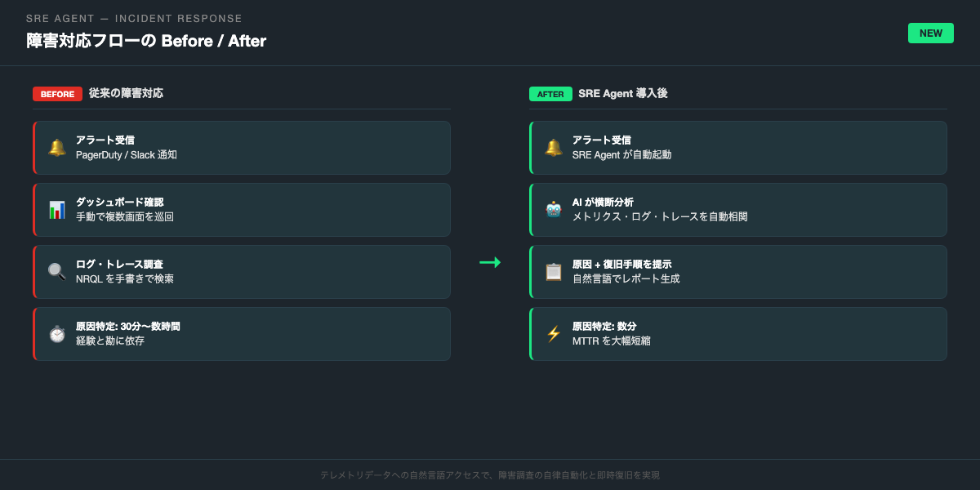Click the bell icon in the After alert card
This screenshot has width=980, height=490.
[554, 148]
